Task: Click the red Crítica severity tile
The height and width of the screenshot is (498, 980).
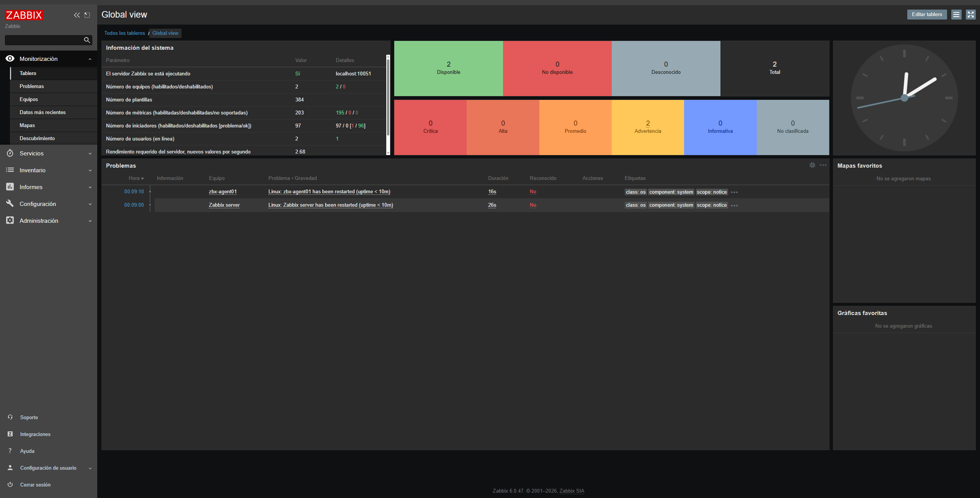Action: point(430,127)
